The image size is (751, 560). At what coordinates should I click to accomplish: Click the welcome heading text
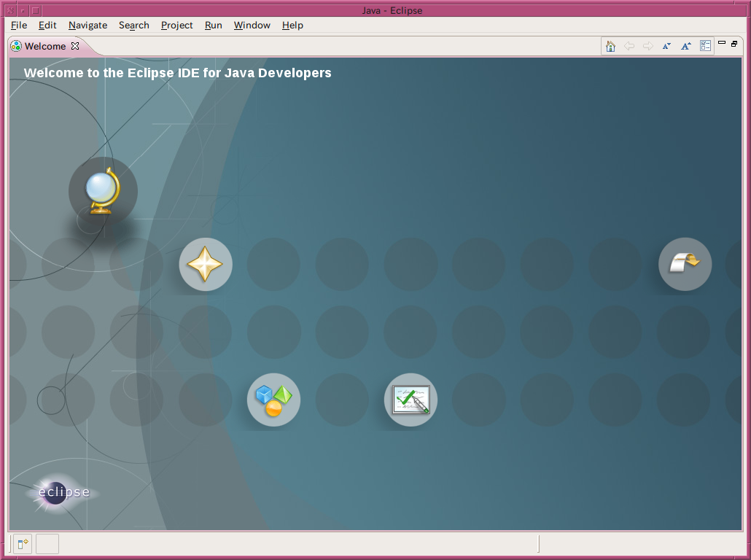178,73
